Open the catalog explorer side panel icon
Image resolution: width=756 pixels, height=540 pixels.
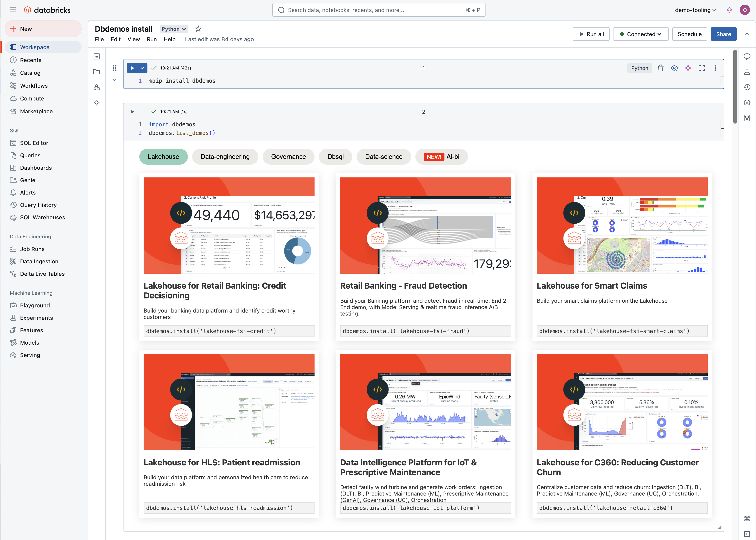[x=97, y=87]
